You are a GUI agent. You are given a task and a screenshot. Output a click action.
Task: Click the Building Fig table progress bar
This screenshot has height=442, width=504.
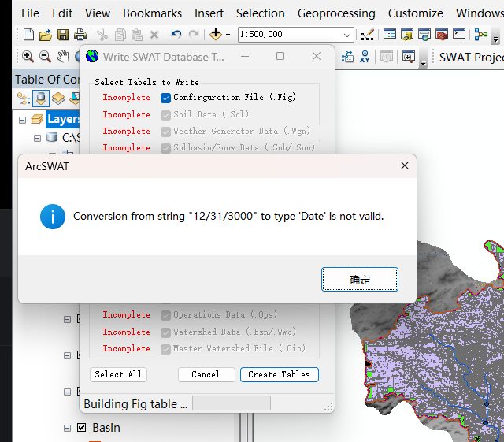pyautogui.click(x=232, y=403)
